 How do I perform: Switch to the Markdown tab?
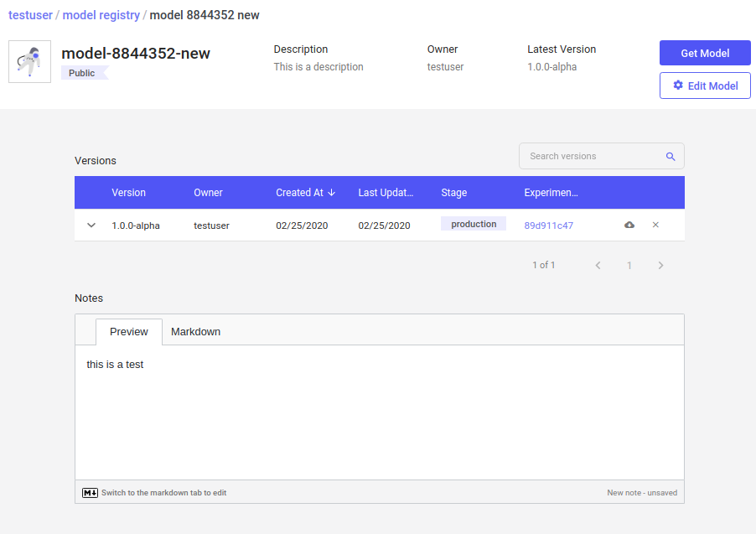click(x=195, y=332)
